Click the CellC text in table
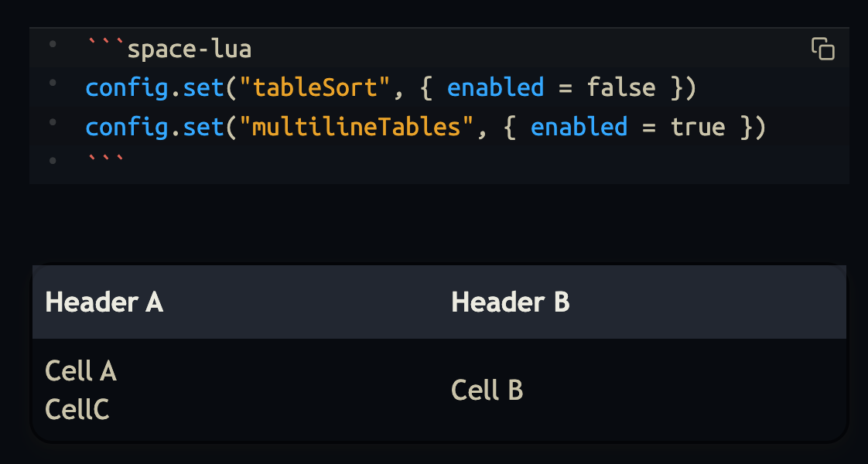Image resolution: width=868 pixels, height=464 pixels. tap(77, 410)
